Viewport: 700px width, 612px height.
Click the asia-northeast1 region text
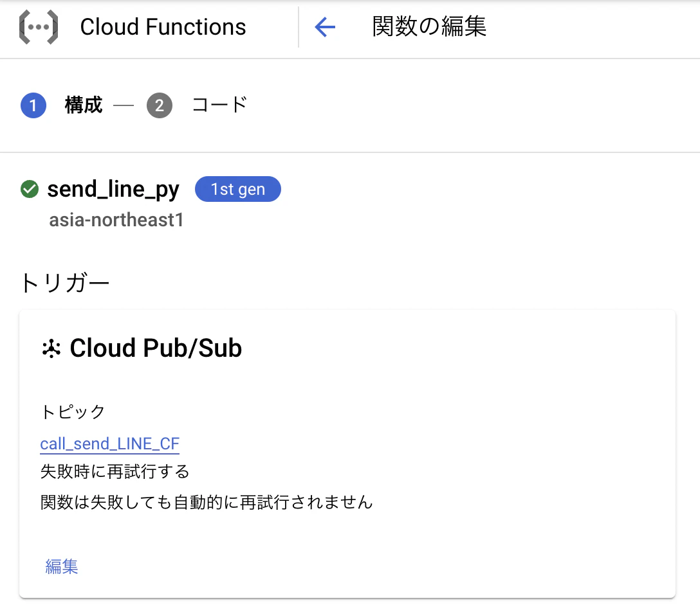(x=116, y=220)
